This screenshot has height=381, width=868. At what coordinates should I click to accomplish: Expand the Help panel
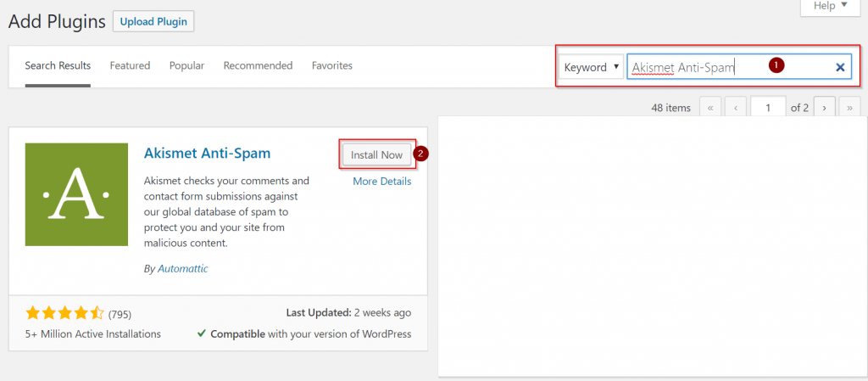click(x=831, y=6)
